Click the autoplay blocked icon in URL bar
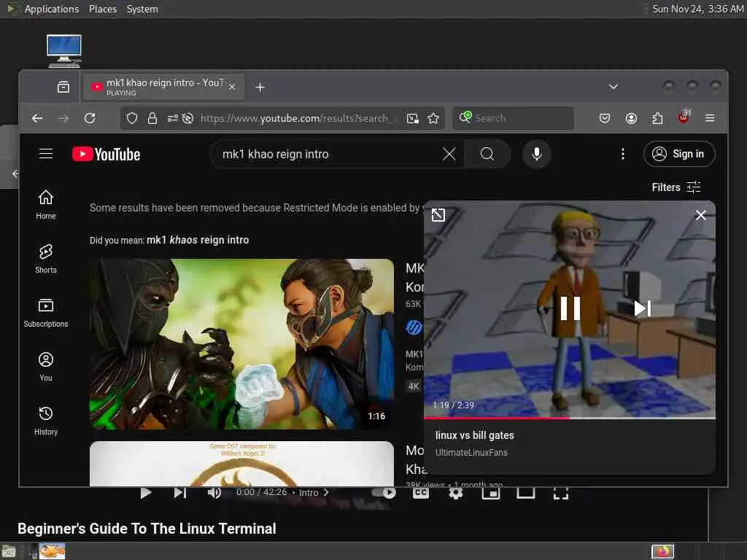The height and width of the screenshot is (560, 747). pyautogui.click(x=187, y=118)
